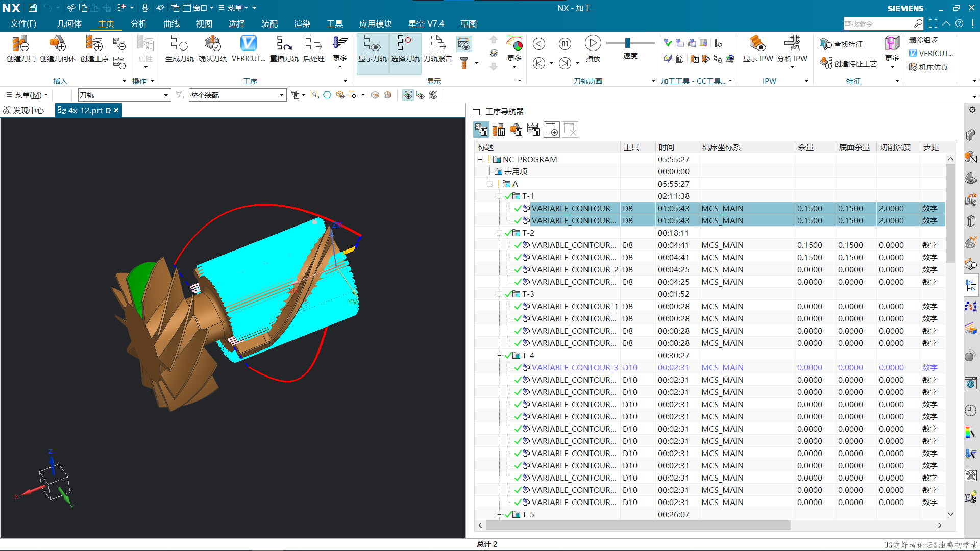Adjust the 速度 animation speed slider
This screenshot has height=551, width=980.
tap(628, 43)
